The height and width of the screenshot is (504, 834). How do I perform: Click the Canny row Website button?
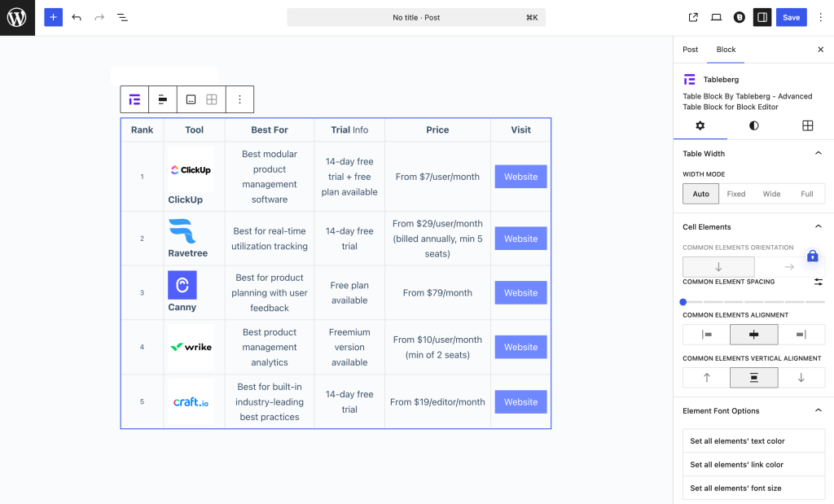pos(520,293)
